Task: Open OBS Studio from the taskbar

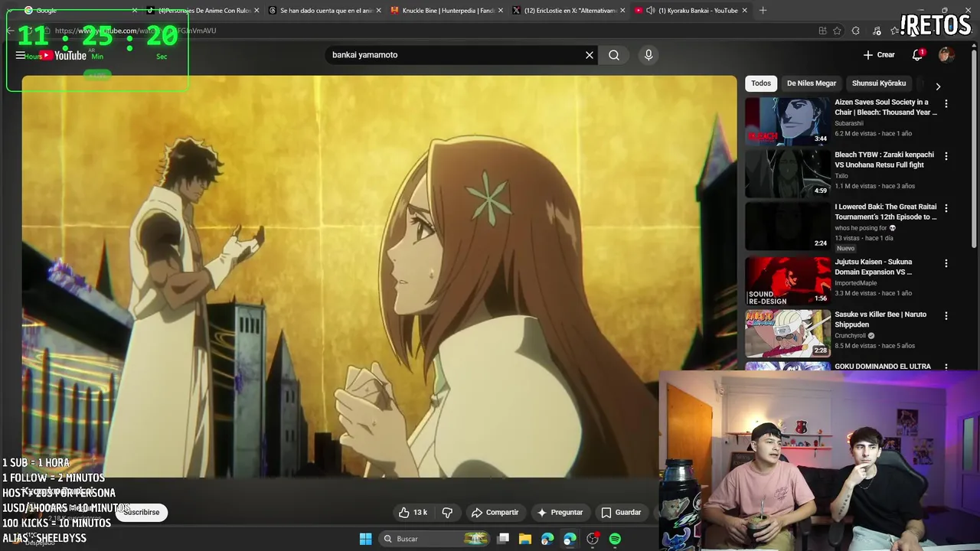Action: [593, 539]
